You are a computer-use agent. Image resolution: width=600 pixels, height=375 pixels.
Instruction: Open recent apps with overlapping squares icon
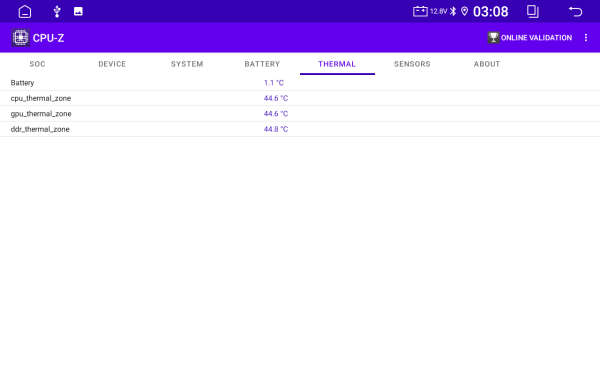click(533, 11)
